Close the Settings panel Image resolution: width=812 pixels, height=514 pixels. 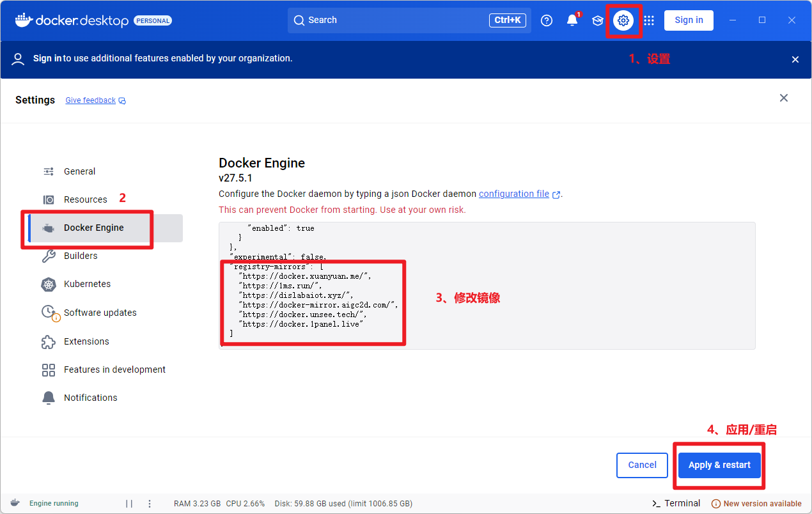coord(784,98)
